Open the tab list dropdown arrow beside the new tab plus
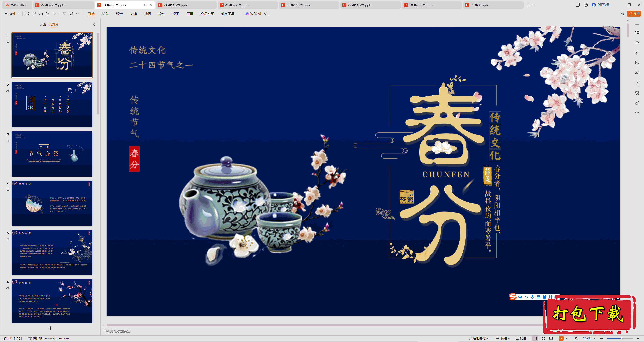 click(x=533, y=5)
